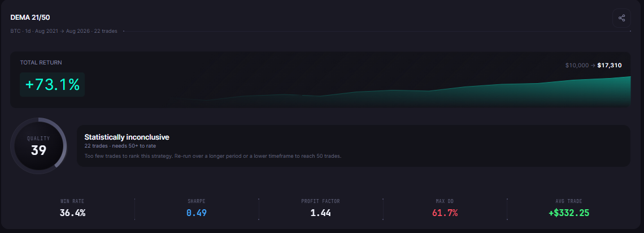This screenshot has width=644, height=233.
Task: Click the Avg Trade +$332.25 value
Action: pyautogui.click(x=569, y=213)
